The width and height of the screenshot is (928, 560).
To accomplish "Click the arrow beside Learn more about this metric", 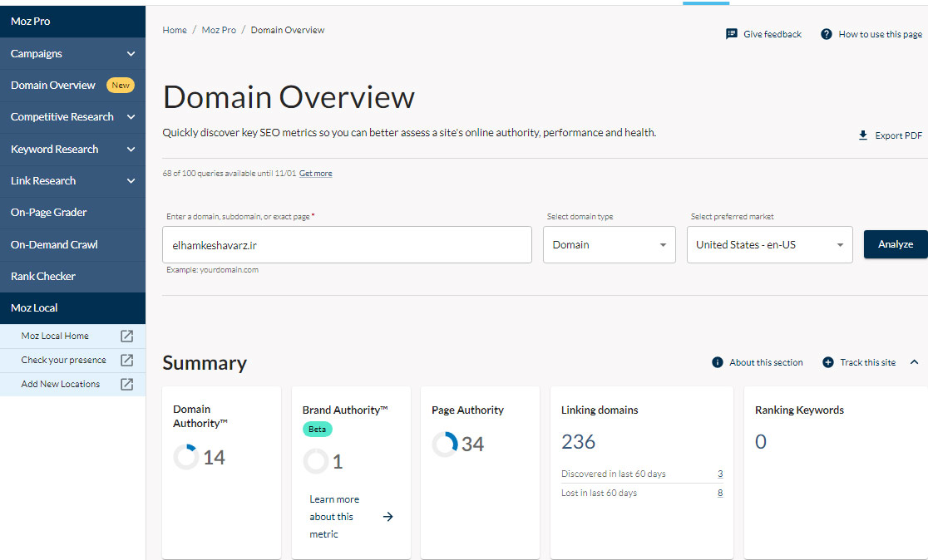I will pyautogui.click(x=387, y=517).
